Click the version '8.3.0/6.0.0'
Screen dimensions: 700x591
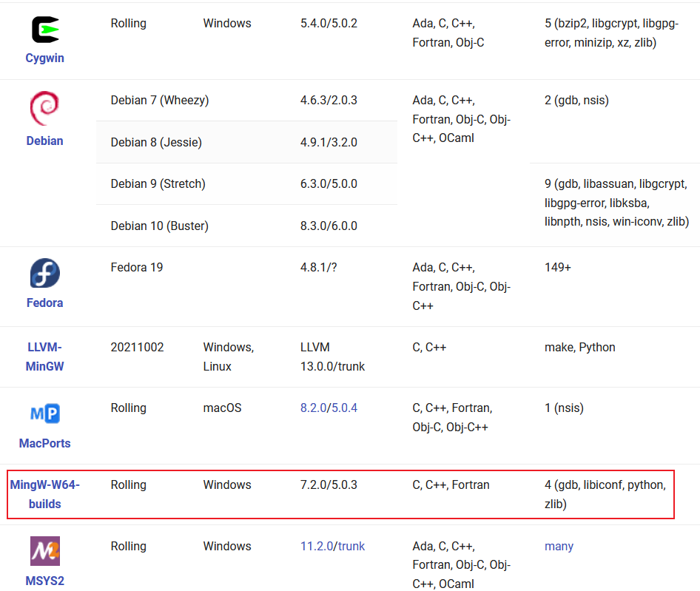point(329,226)
